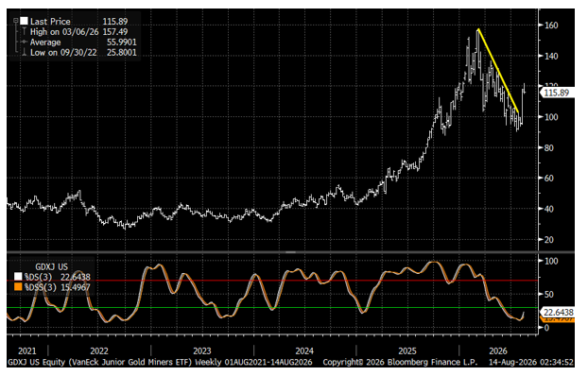Select the yellow downtrend line annotation
The height and width of the screenshot is (376, 588).
(x=498, y=71)
